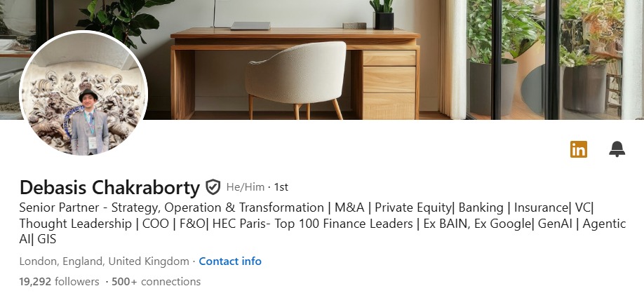Click the name Debasis Chakraborty
Screen dimensions: 644x293
pyautogui.click(x=110, y=187)
